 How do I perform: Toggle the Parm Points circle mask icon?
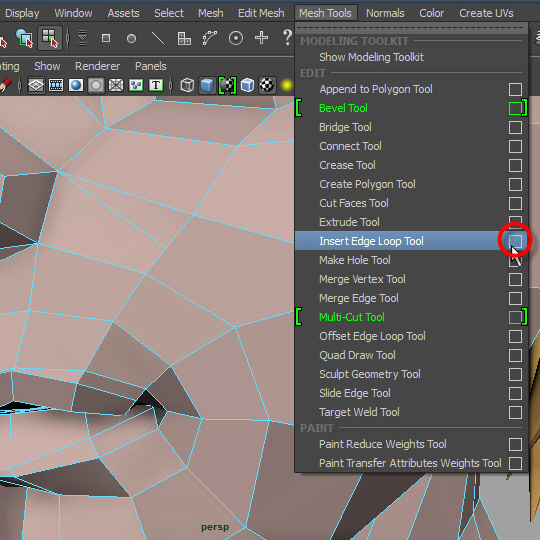pyautogui.click(x=131, y=38)
